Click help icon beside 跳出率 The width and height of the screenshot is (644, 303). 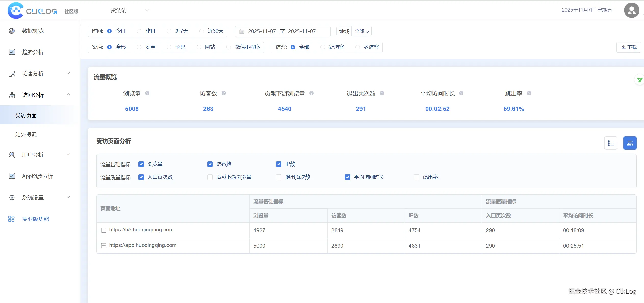529,93
